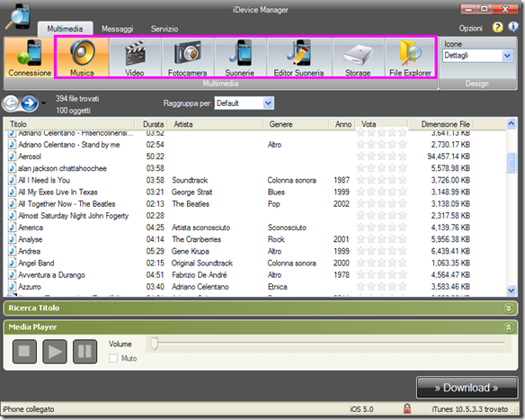The height and width of the screenshot is (420, 525).
Task: Click the Download button
Action: pyautogui.click(x=467, y=388)
